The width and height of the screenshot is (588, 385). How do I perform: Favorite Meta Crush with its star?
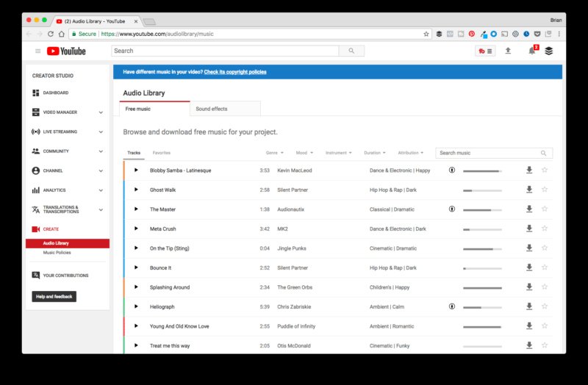[x=545, y=229]
